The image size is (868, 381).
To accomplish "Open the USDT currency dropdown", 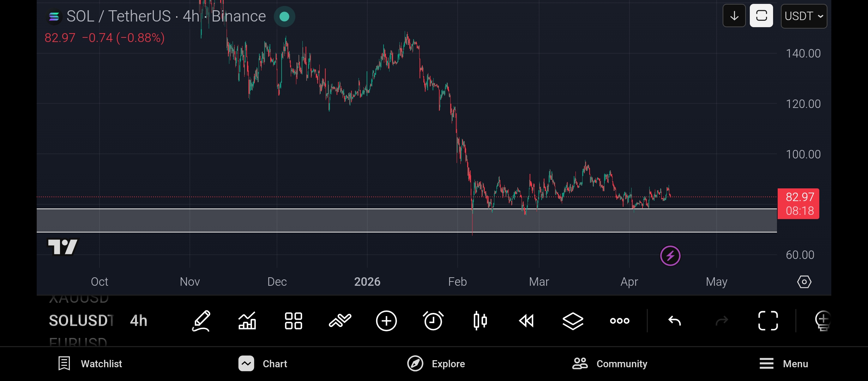I will pos(804,16).
